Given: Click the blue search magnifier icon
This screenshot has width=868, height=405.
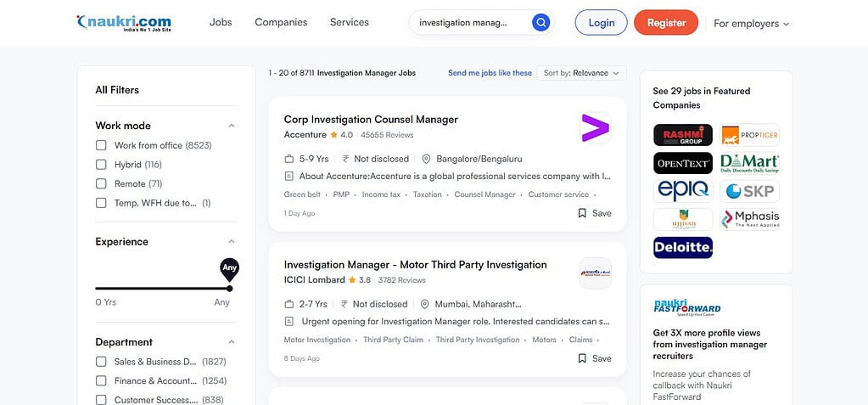Looking at the screenshot, I should 540,23.
